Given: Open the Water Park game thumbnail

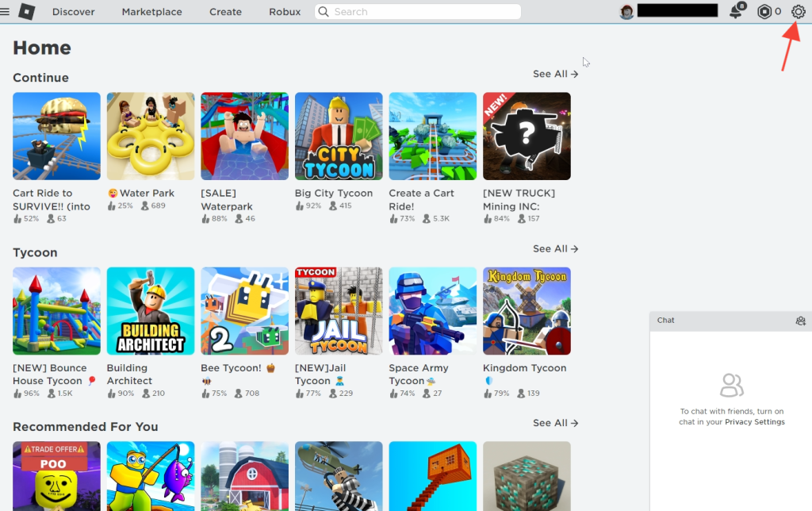Looking at the screenshot, I should 151,136.
